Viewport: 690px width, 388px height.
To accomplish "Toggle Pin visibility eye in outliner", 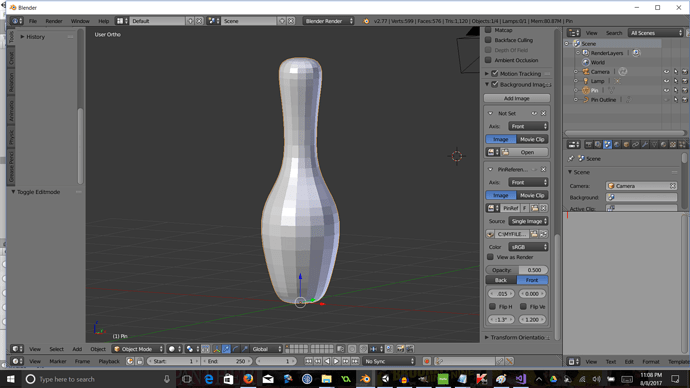I will pos(666,91).
